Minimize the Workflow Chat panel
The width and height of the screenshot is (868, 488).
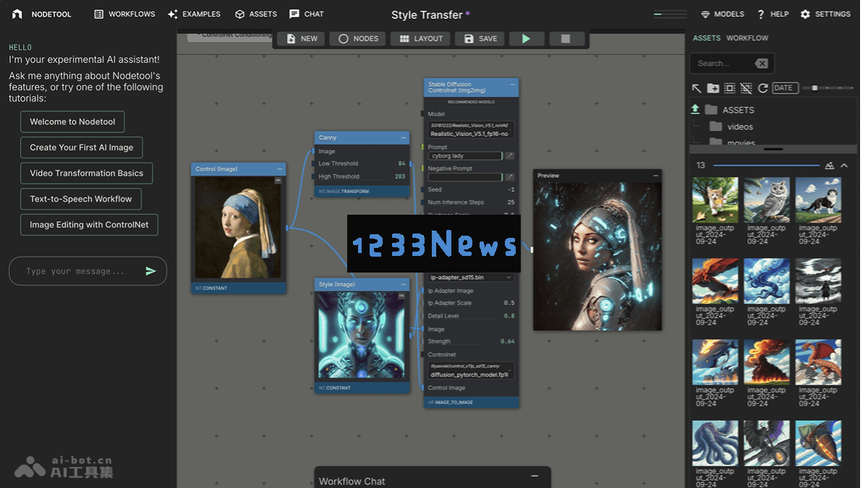pos(535,476)
